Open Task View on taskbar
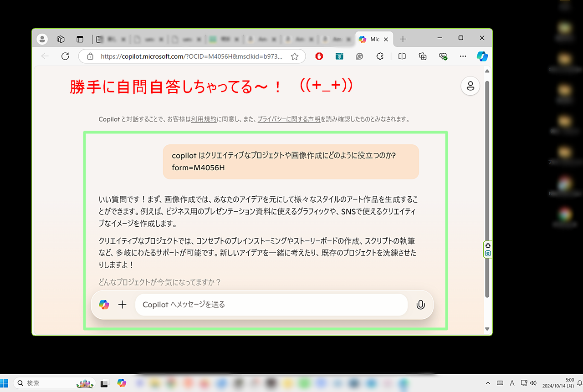 [x=104, y=383]
